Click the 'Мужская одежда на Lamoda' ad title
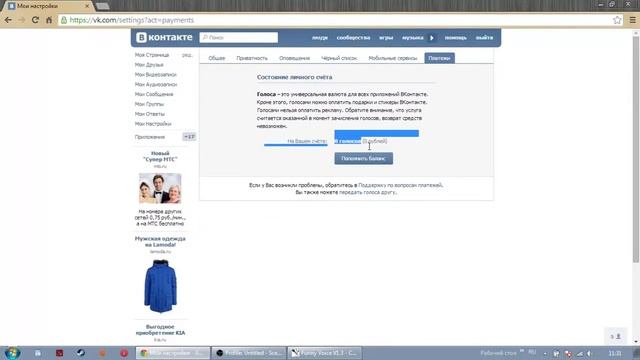The height and width of the screenshot is (360, 640). 160,242
